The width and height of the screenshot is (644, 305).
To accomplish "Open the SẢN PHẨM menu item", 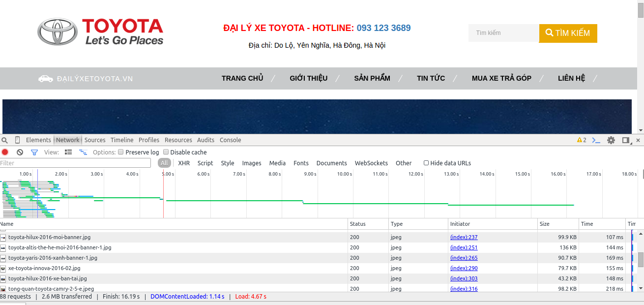I will (372, 78).
